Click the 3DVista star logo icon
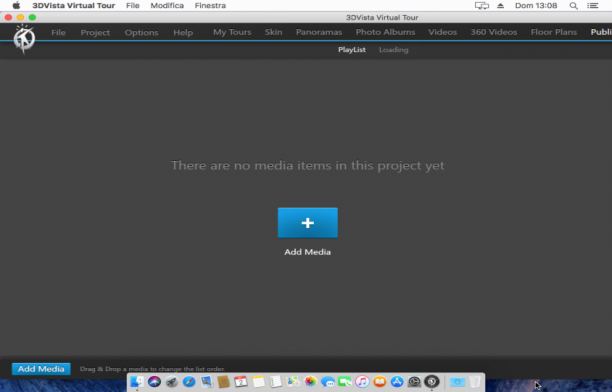Viewport: 612px width, 392px height. [24, 39]
